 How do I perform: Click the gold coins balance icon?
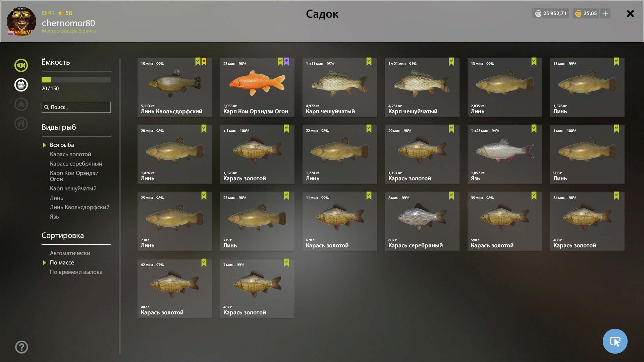tap(578, 13)
